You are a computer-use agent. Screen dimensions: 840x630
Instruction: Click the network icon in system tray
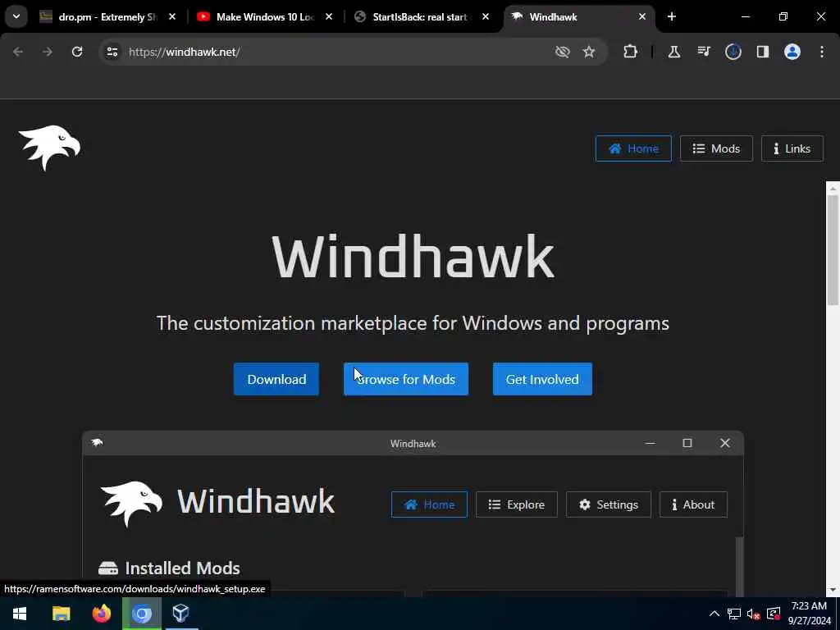click(734, 614)
